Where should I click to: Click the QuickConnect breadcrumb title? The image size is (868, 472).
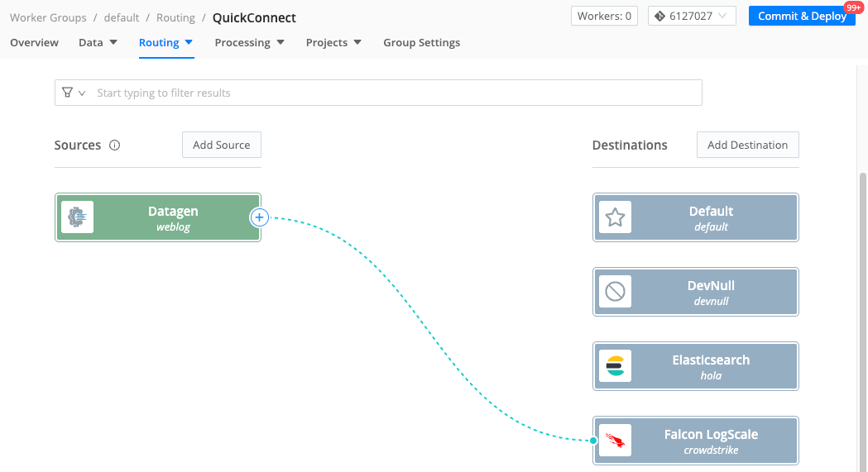pyautogui.click(x=254, y=17)
